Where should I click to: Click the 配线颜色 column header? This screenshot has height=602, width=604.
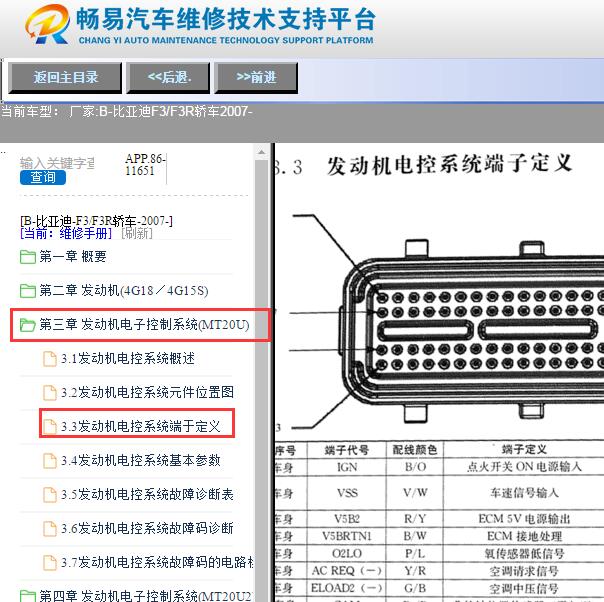(415, 450)
